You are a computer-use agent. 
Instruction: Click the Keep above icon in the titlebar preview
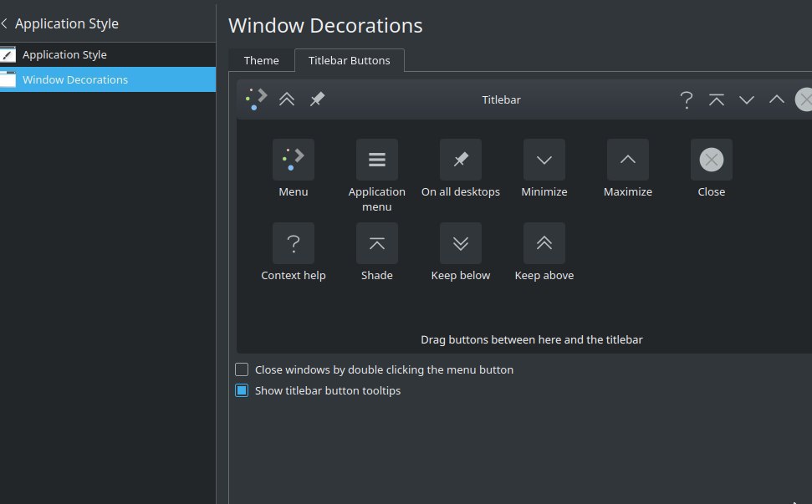[287, 99]
